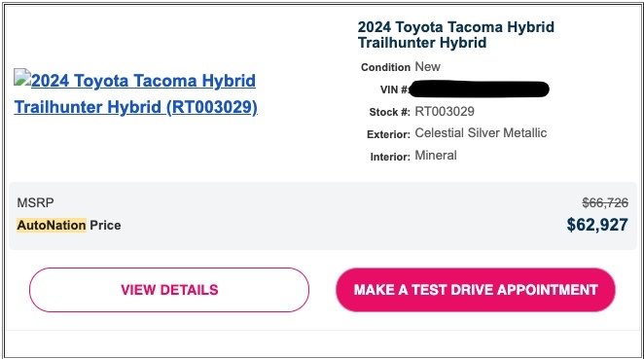Select the vehicle title heading

456,35
